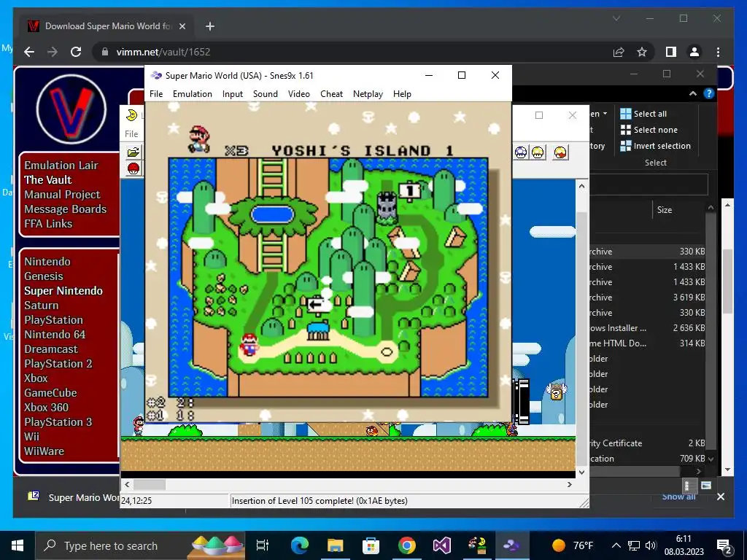Screen dimensions: 747x560
Task: Open the Video menu in Snes9x
Action: tap(298, 94)
